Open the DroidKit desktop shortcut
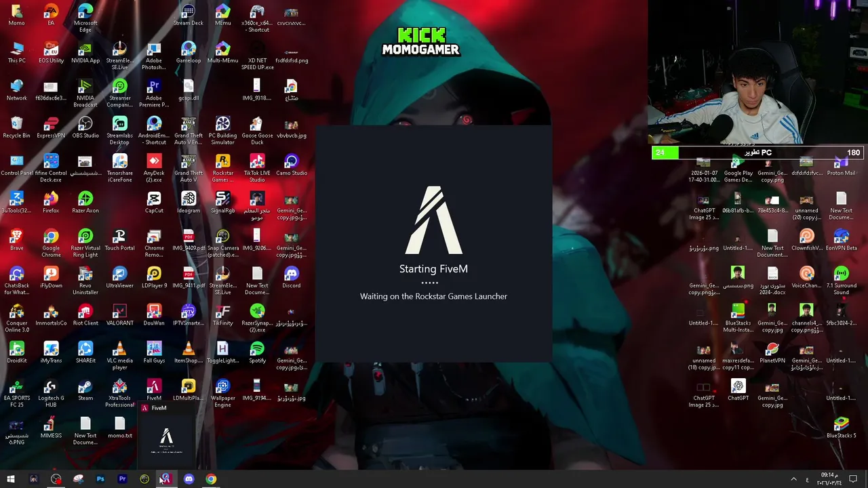Image resolution: width=868 pixels, height=488 pixels. (x=16, y=352)
